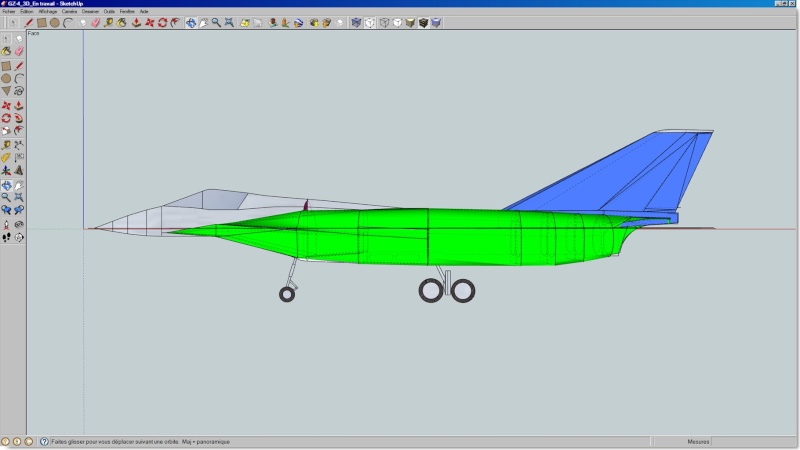
Task: Open the Aide menu
Action: (x=144, y=11)
